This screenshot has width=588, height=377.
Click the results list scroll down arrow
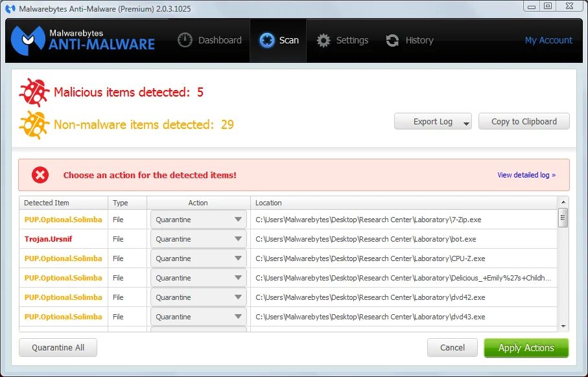[563, 326]
